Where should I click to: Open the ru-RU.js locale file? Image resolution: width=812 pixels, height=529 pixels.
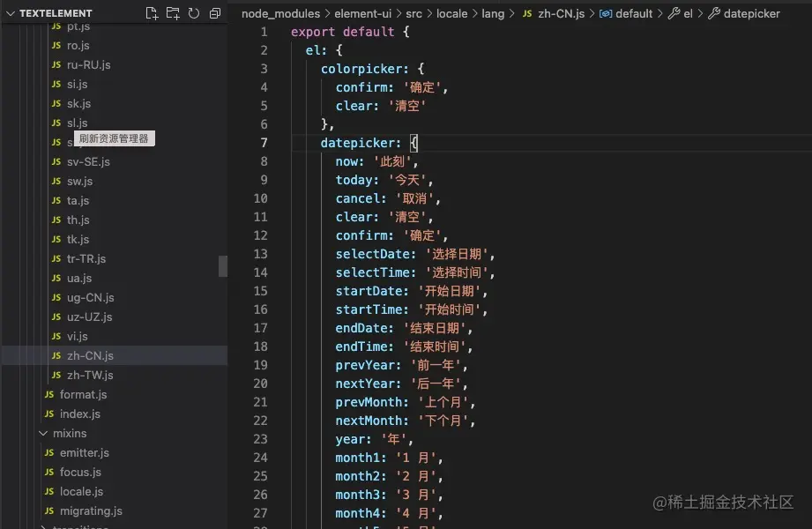[x=88, y=64]
